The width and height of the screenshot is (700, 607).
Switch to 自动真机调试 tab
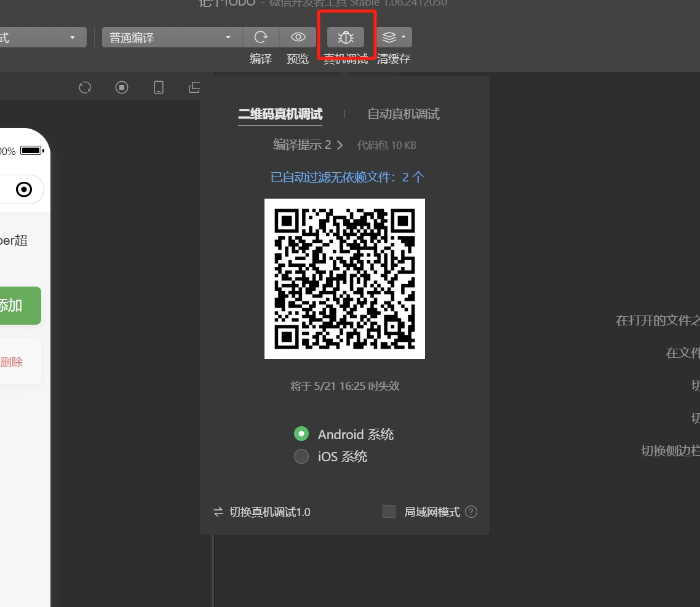pos(404,114)
